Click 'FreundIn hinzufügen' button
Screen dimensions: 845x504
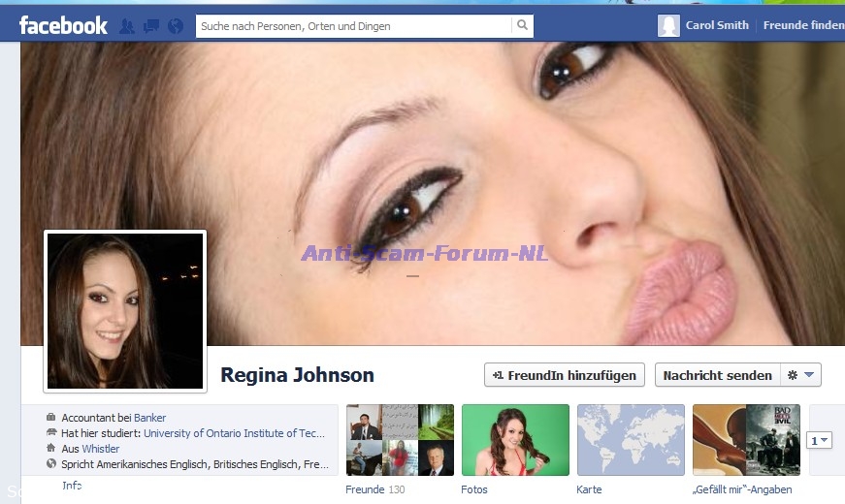pyautogui.click(x=565, y=375)
